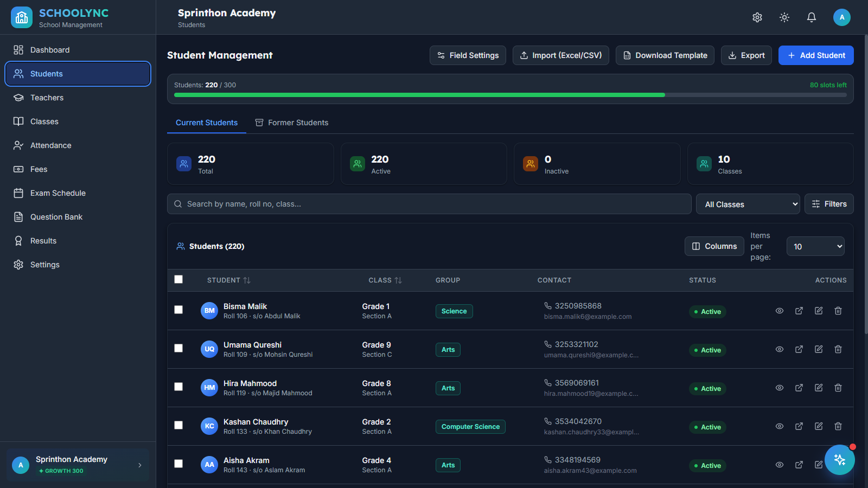Delete Bisma Malik's record
The image size is (868, 488).
click(838, 311)
